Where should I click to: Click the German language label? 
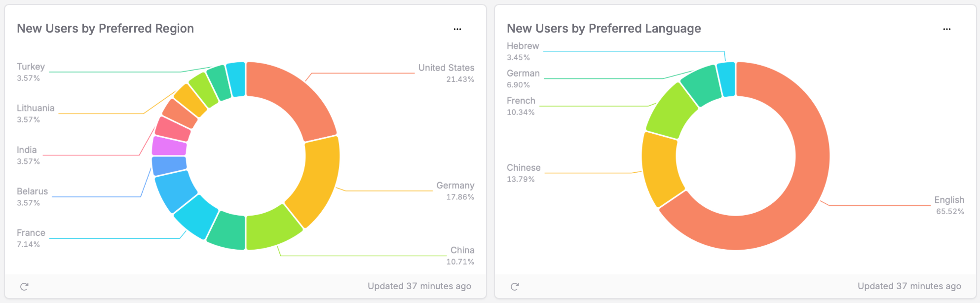point(523,74)
